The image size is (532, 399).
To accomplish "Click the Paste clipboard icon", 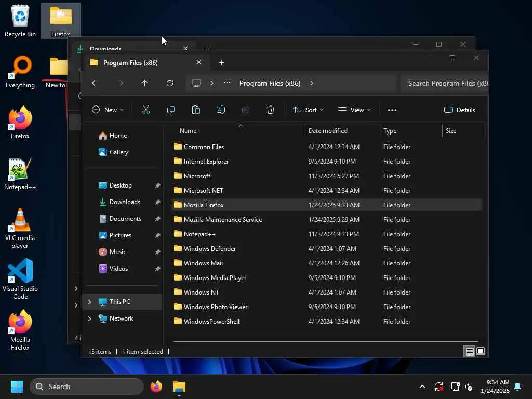I will pyautogui.click(x=196, y=110).
